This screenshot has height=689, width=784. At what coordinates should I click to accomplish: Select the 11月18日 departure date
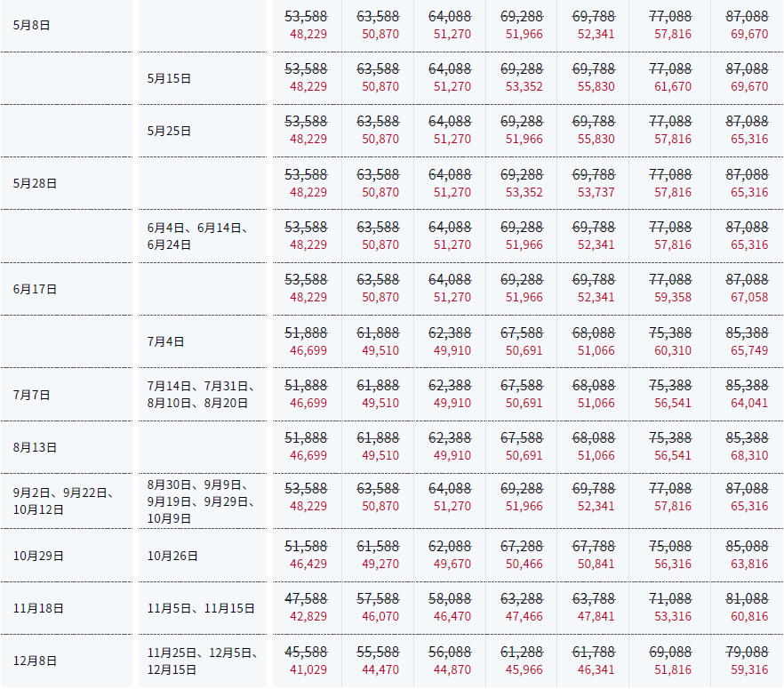38,608
